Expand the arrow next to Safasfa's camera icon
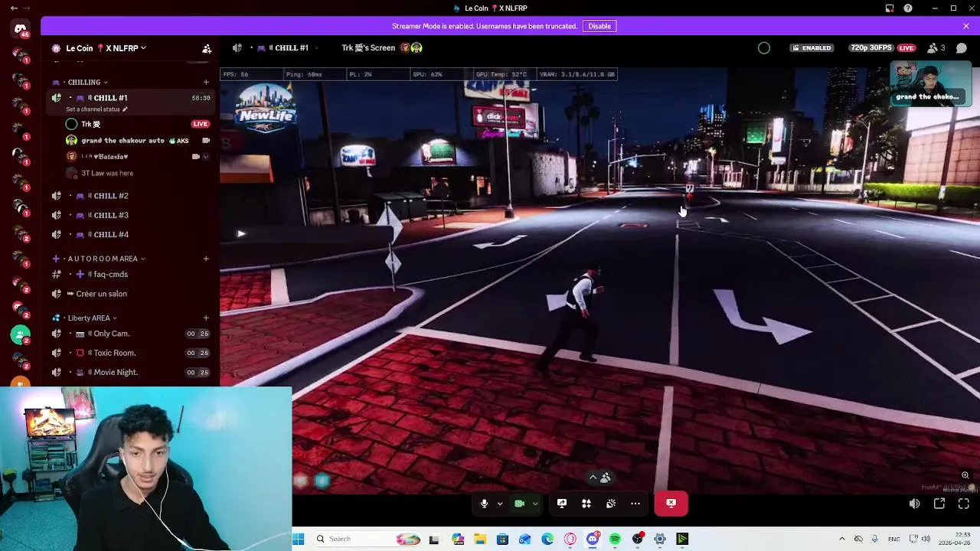Viewport: 980px width, 551px height. click(206, 157)
